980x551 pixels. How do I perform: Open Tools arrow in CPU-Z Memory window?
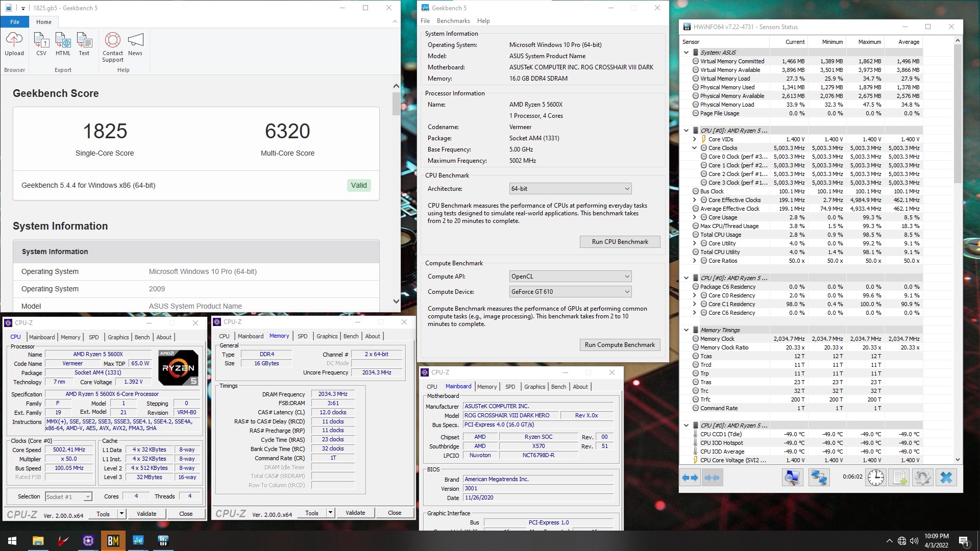pyautogui.click(x=330, y=513)
